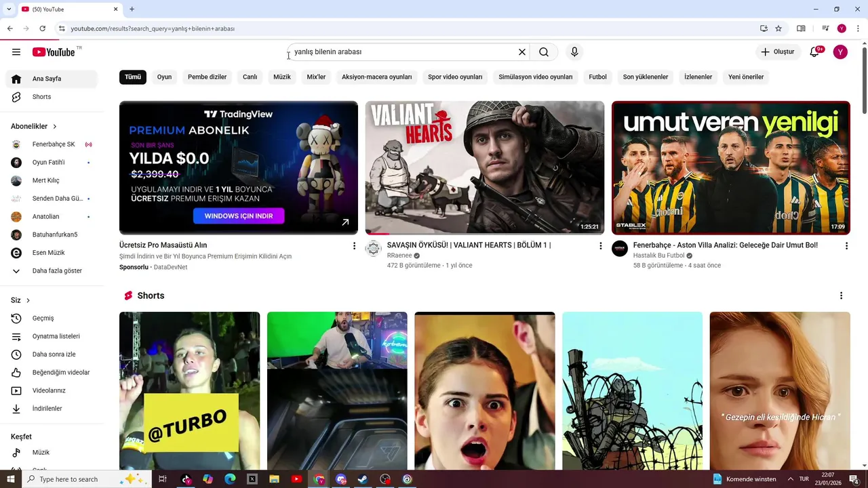Select the İzlenenler filter chip
The image size is (868, 488).
click(698, 77)
